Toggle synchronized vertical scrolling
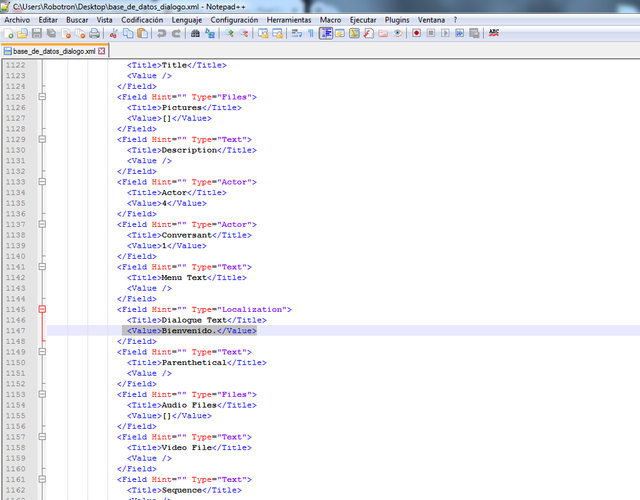 pos(263,33)
